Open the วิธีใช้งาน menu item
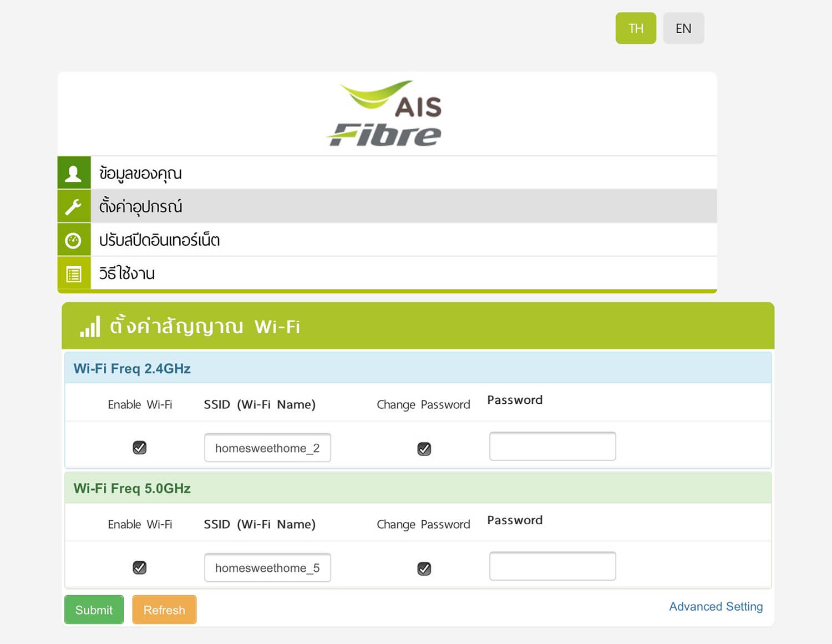Image resolution: width=832 pixels, height=644 pixels. coord(127,273)
